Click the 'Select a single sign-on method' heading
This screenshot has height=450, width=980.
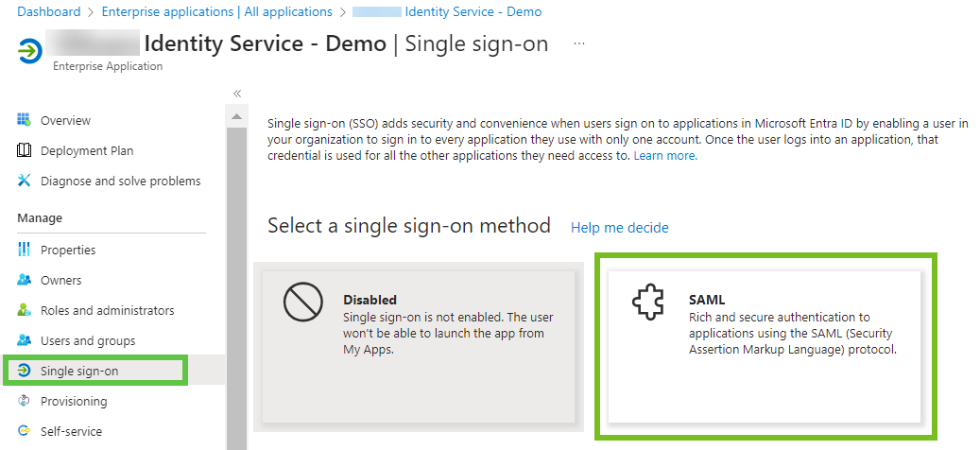pos(409,226)
